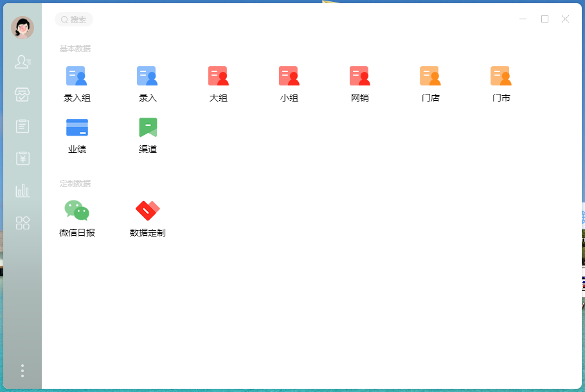Open the yen finance sidebar icon
This screenshot has width=585, height=392.
coord(22,158)
